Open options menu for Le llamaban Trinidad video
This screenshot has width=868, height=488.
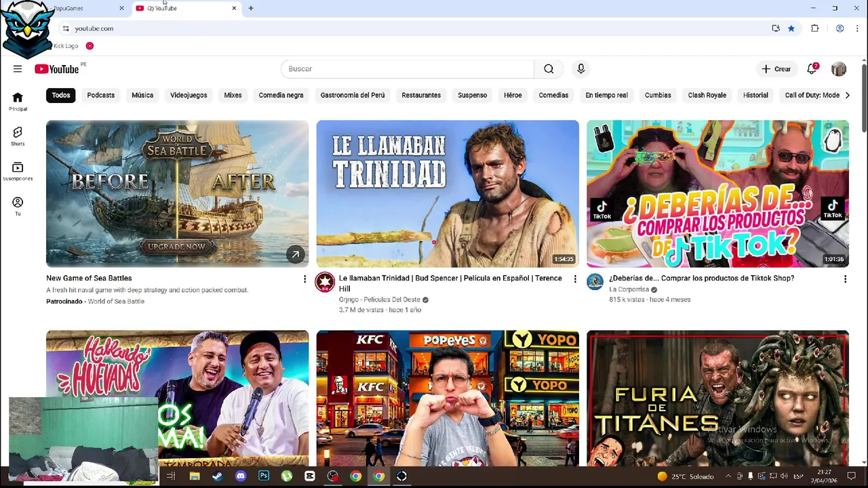pyautogui.click(x=575, y=279)
